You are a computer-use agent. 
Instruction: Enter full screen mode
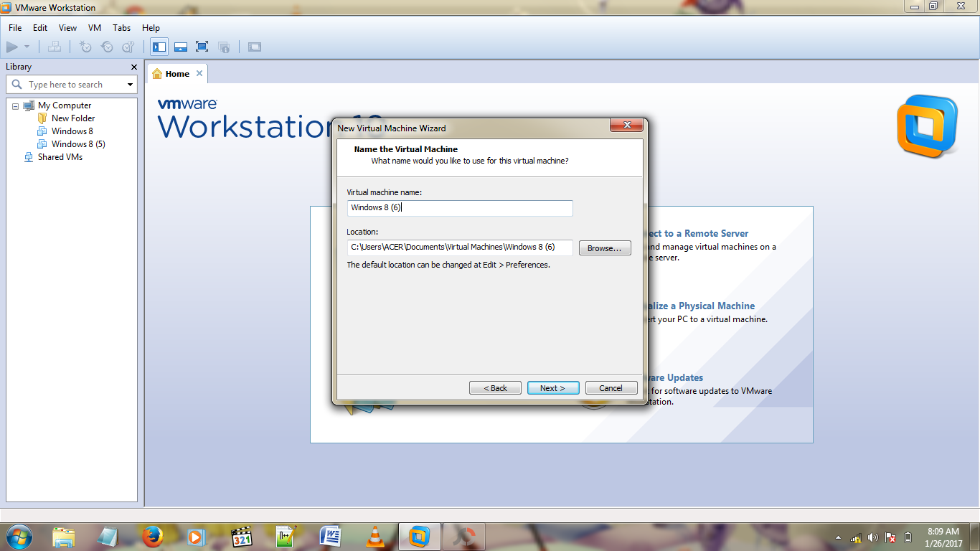coord(202,46)
